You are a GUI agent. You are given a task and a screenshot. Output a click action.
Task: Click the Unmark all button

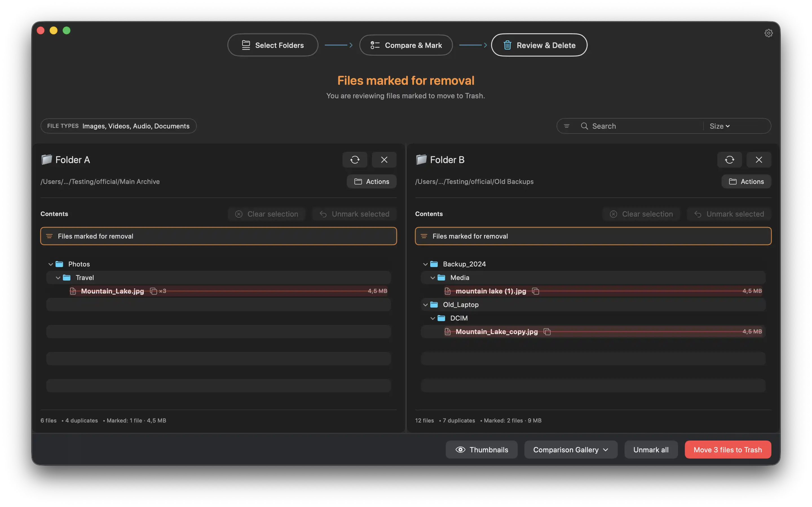click(x=651, y=450)
